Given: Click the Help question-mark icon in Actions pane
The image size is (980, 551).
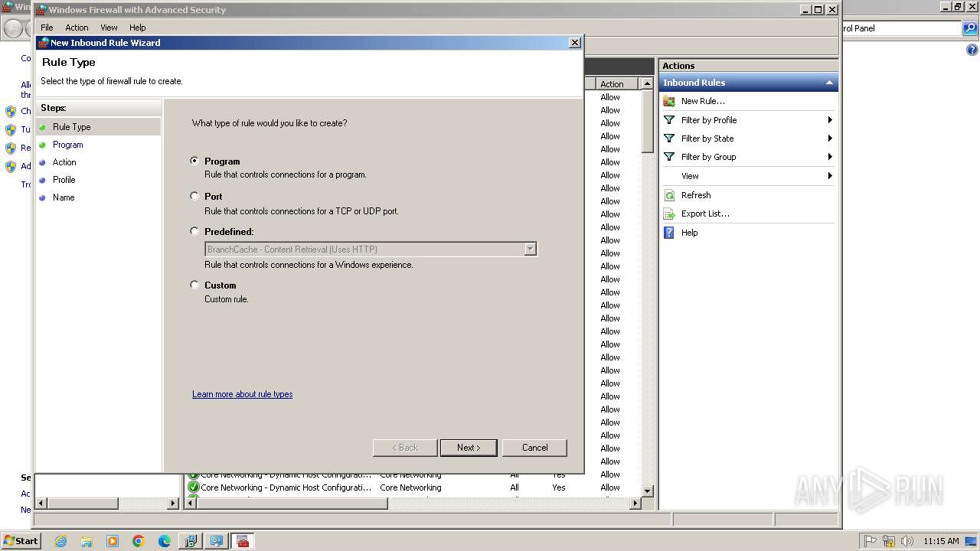Looking at the screenshot, I should click(669, 233).
